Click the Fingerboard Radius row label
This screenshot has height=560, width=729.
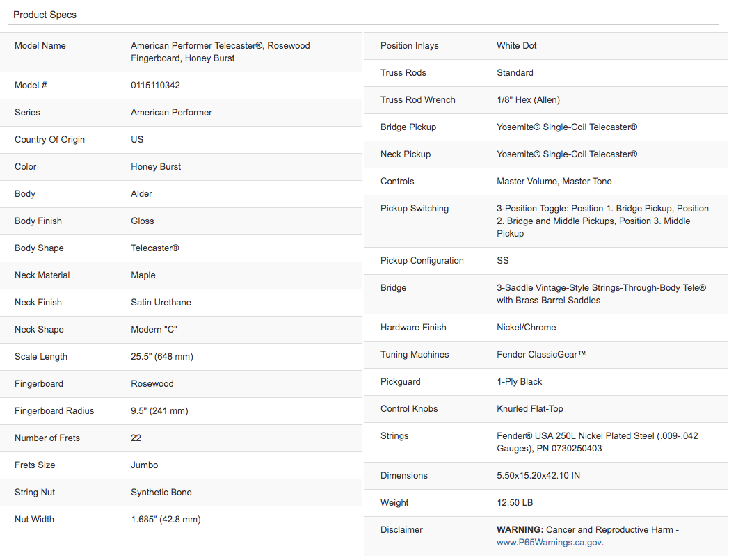click(x=54, y=410)
